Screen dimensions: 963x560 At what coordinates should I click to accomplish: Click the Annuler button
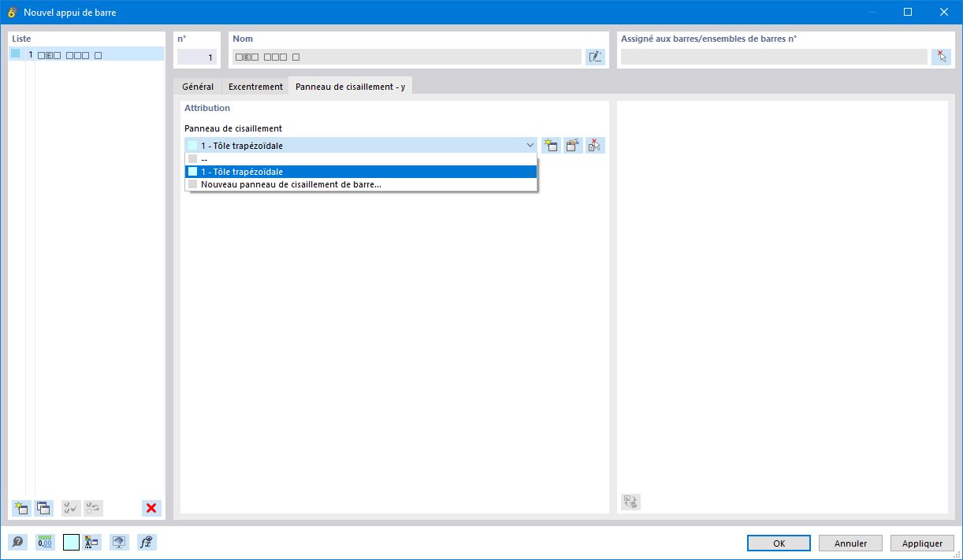click(x=850, y=543)
